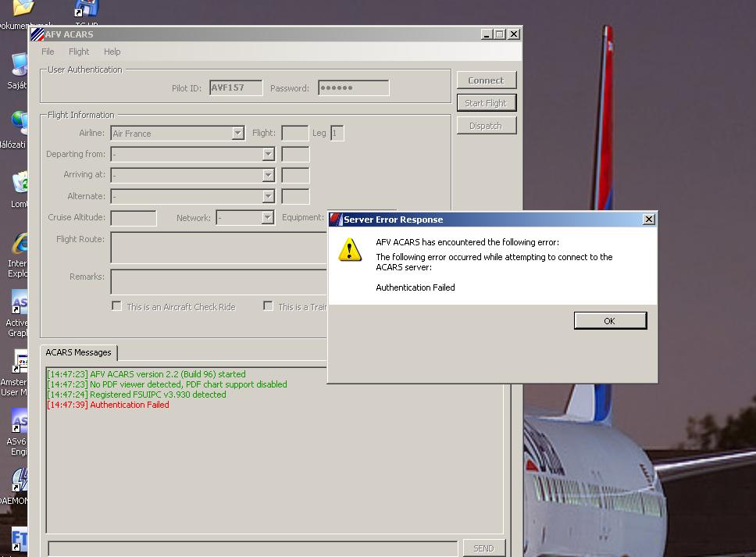Expand the Network dropdown
756x557 pixels.
(268, 217)
